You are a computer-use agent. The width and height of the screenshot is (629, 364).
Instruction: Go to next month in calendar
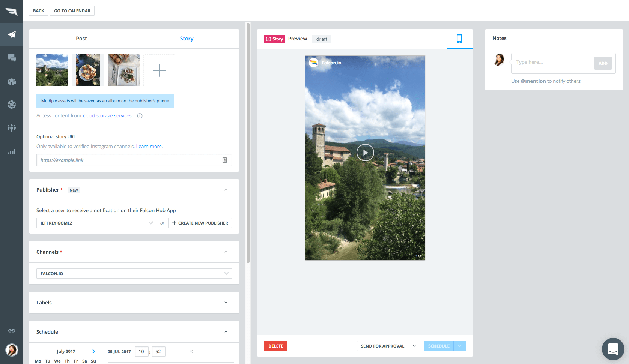click(93, 351)
